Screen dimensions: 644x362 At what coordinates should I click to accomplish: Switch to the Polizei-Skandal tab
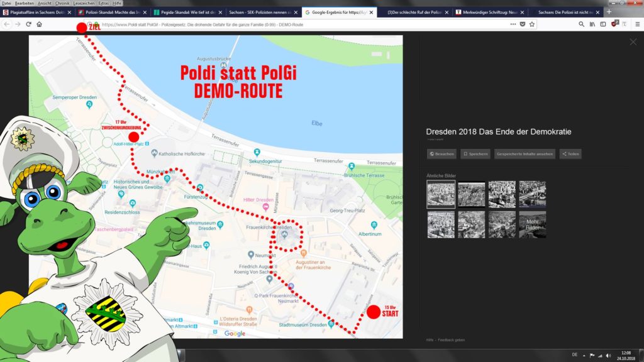113,13
